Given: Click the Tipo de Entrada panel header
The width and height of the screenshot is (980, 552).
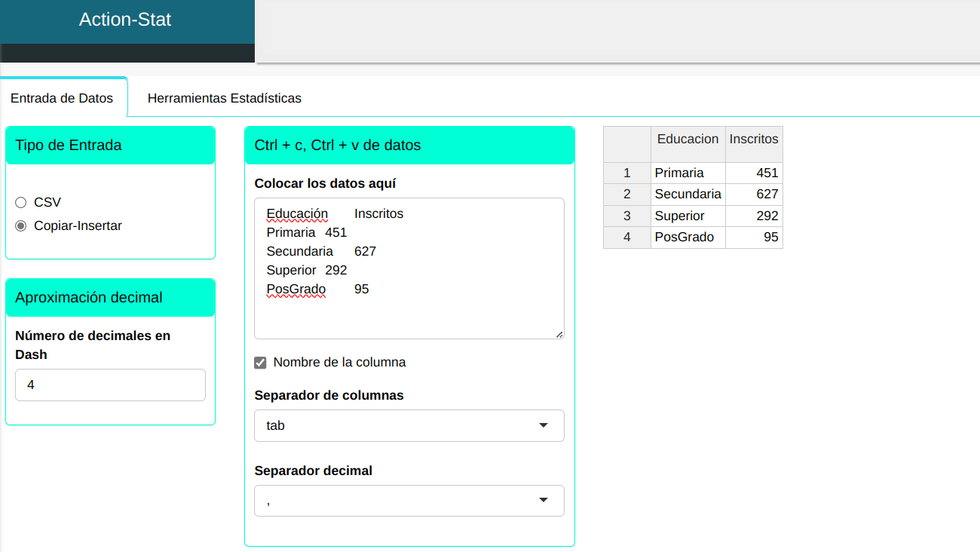Looking at the screenshot, I should click(x=110, y=146).
